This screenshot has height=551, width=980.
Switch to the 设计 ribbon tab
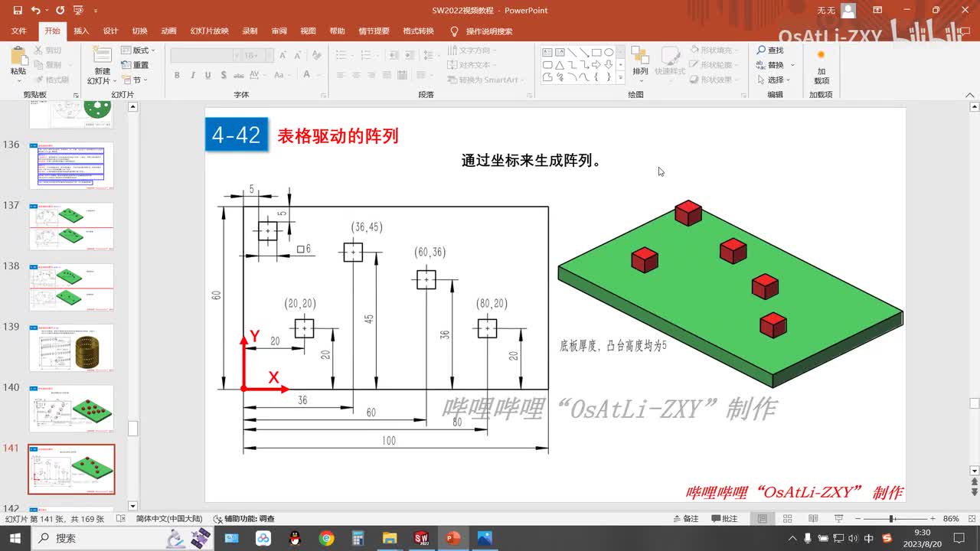point(110,31)
